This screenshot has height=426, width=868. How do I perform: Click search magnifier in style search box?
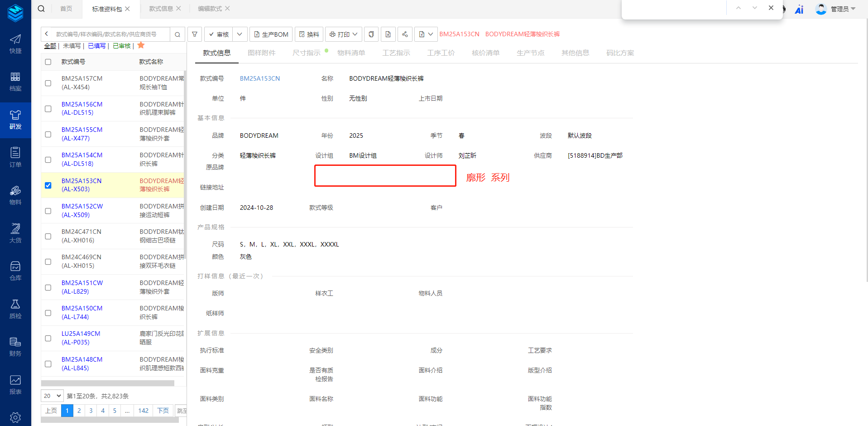click(x=177, y=34)
